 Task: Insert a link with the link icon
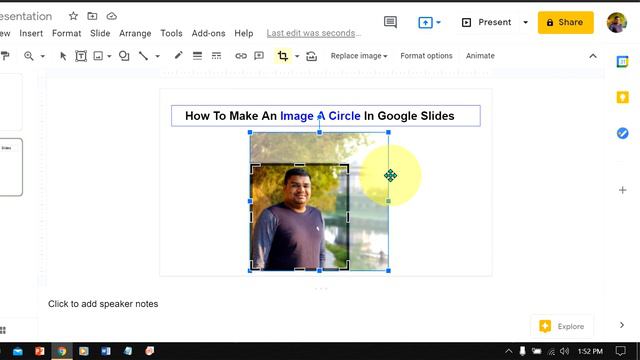pos(241,56)
